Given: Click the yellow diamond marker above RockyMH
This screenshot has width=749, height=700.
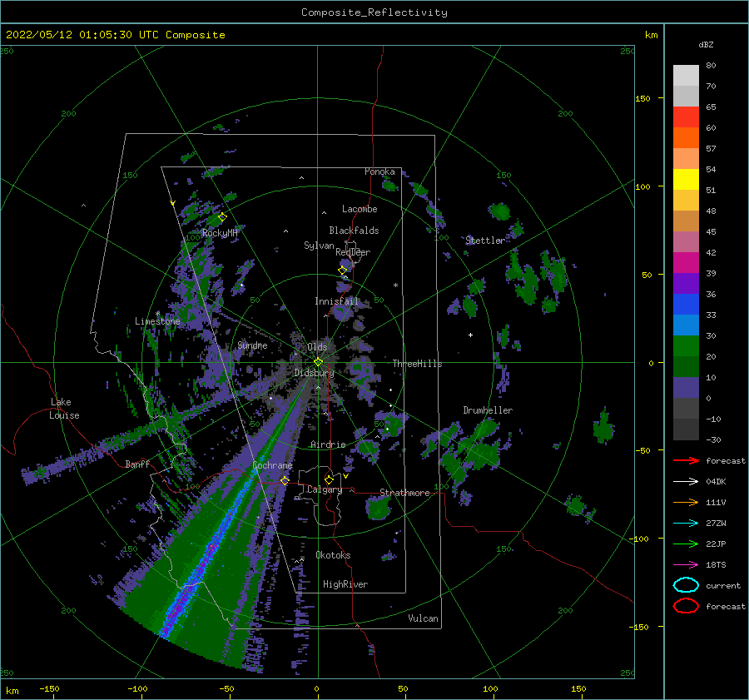Looking at the screenshot, I should (222, 216).
